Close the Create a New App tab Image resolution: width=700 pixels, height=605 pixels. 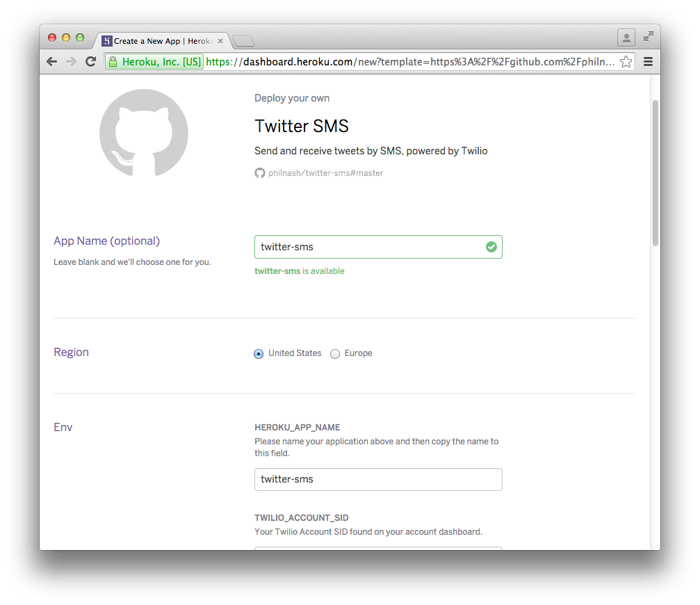pyautogui.click(x=220, y=41)
